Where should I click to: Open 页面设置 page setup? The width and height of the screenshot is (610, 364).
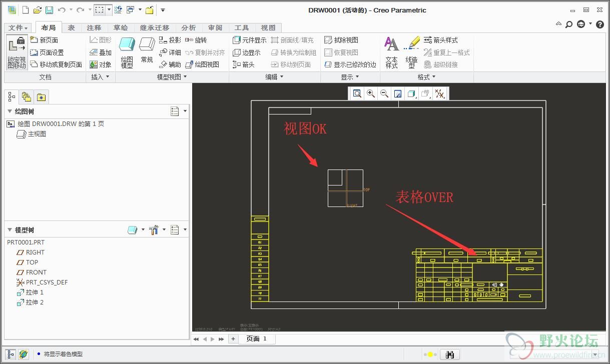47,52
